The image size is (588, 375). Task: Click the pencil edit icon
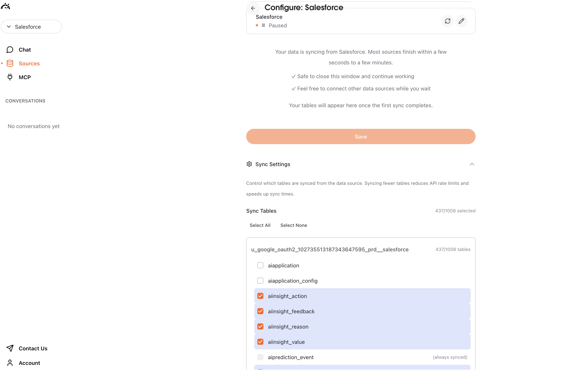click(x=461, y=21)
